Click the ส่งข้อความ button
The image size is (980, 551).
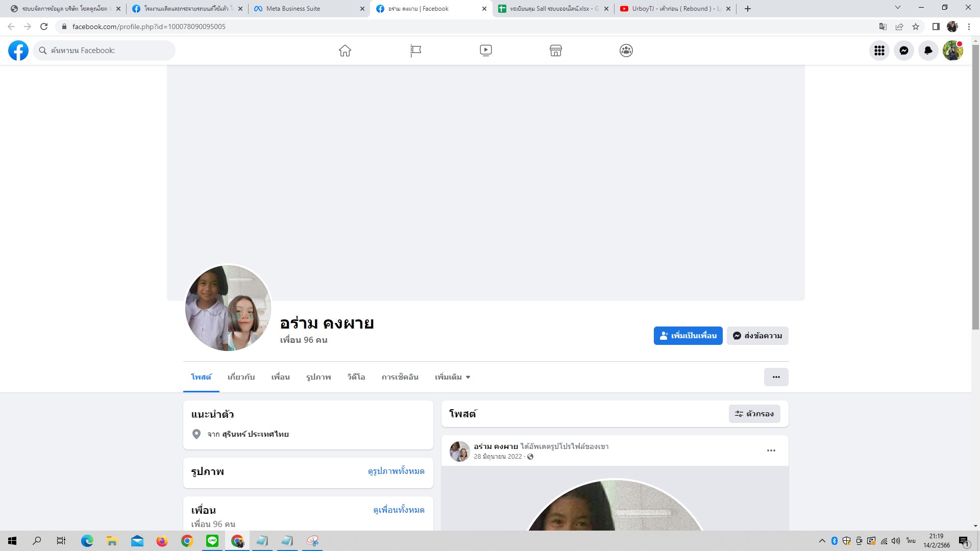tap(757, 336)
